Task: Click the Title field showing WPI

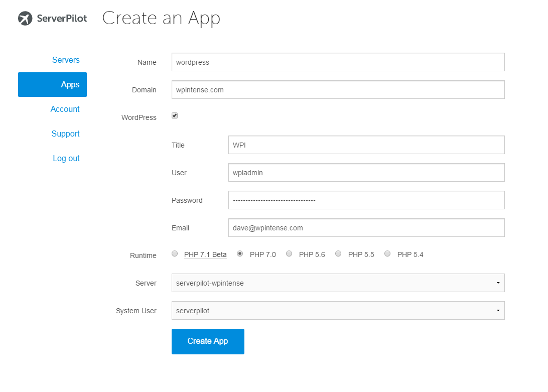Action: (366, 145)
